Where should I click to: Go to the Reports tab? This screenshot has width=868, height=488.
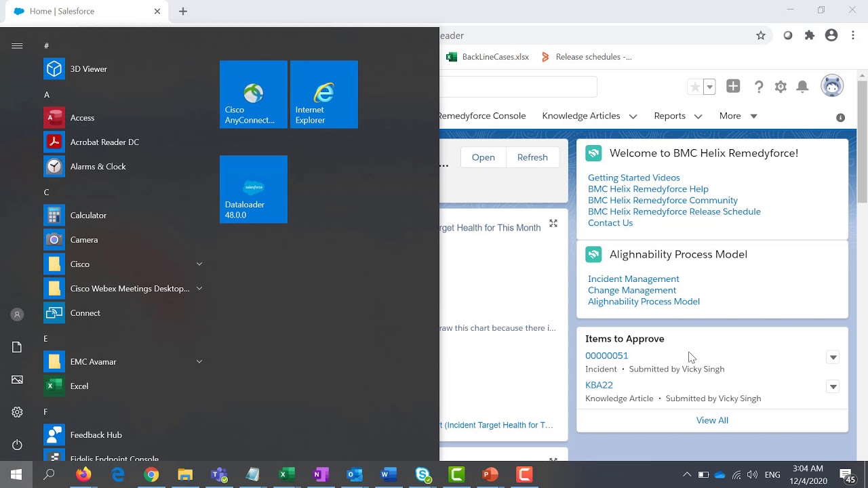(669, 116)
